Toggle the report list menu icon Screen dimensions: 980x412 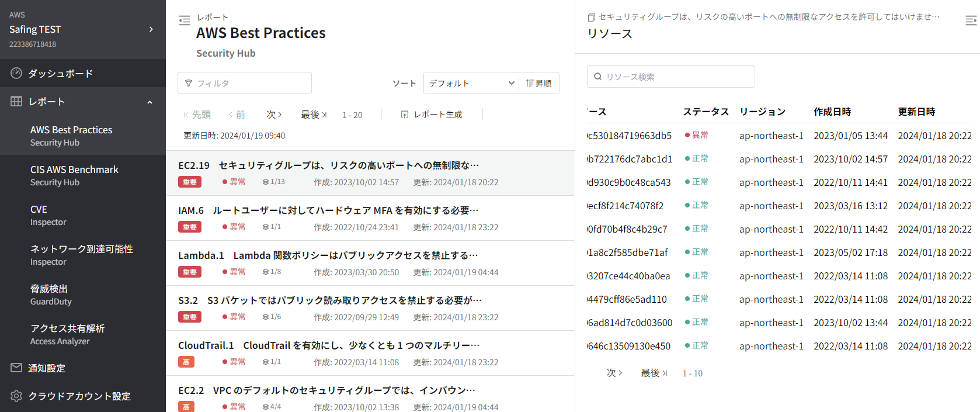point(185,20)
